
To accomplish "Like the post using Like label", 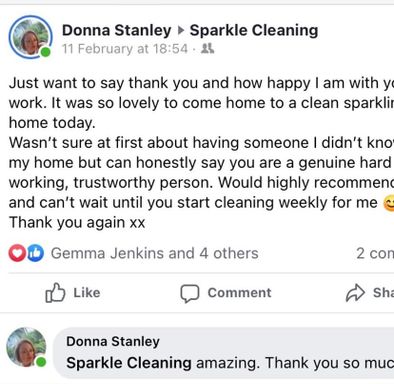I will [87, 293].
